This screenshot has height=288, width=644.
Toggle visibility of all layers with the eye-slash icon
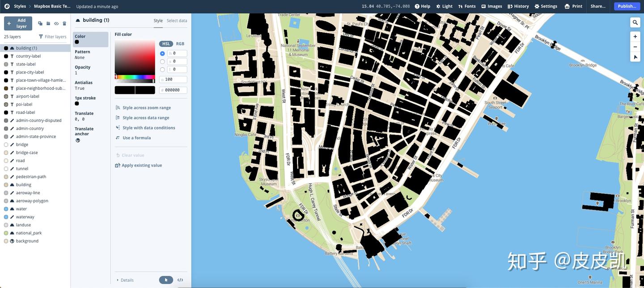click(55, 23)
